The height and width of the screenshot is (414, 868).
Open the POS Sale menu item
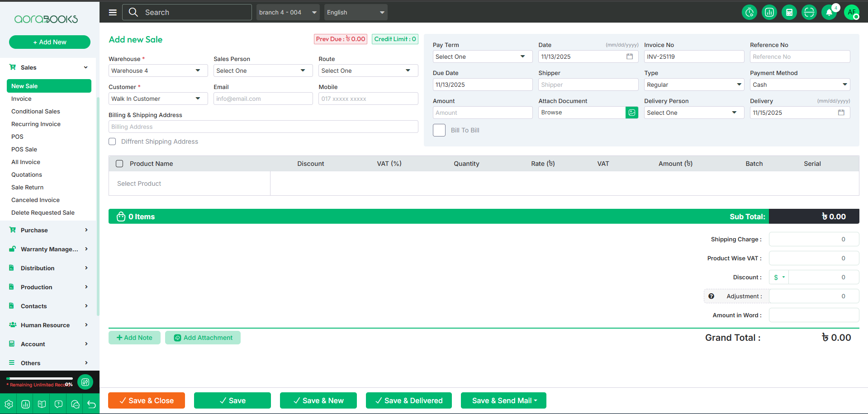[x=24, y=149]
